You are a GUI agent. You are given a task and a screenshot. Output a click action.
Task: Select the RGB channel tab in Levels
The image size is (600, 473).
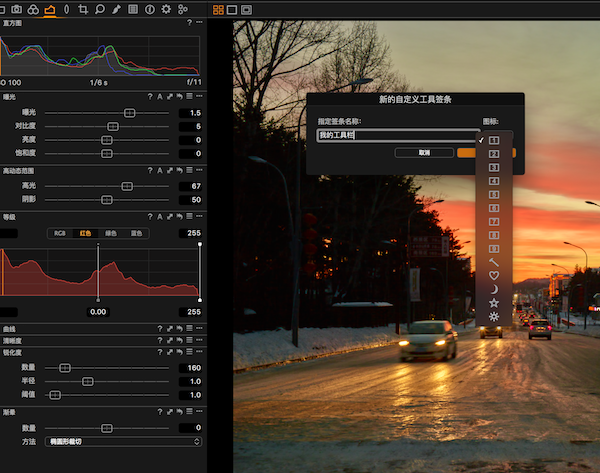point(59,233)
